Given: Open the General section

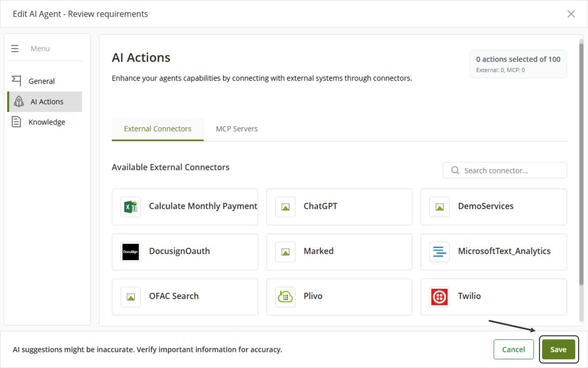Looking at the screenshot, I should pos(45,81).
